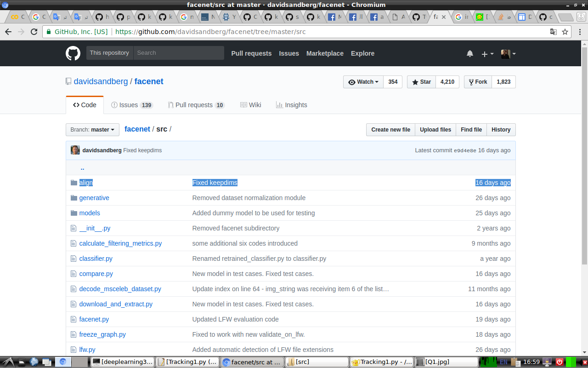Image resolution: width=588 pixels, height=368 pixels.
Task: Click the stargazers count 4,210
Action: click(x=447, y=82)
